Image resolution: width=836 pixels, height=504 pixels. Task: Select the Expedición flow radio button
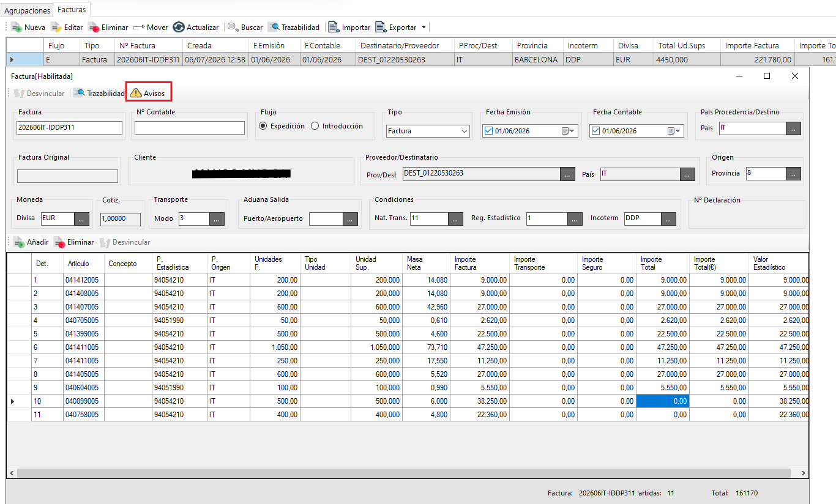[263, 126]
